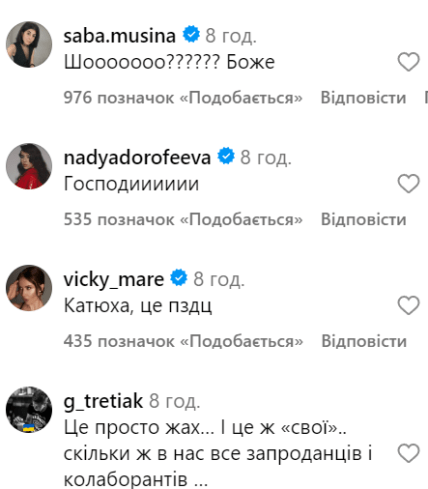
Task: View the 976 likes list on saba.musina's comment
Action: pos(183,98)
